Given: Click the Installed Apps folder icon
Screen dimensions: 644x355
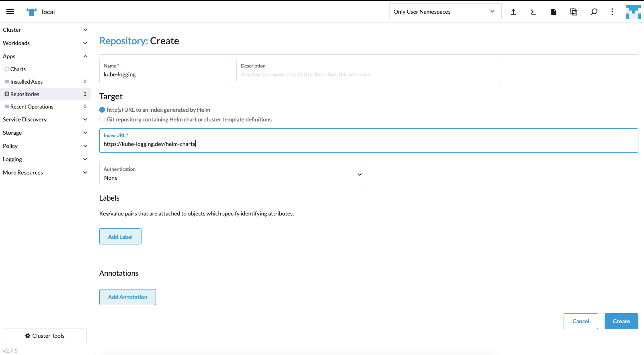Looking at the screenshot, I should point(7,82).
